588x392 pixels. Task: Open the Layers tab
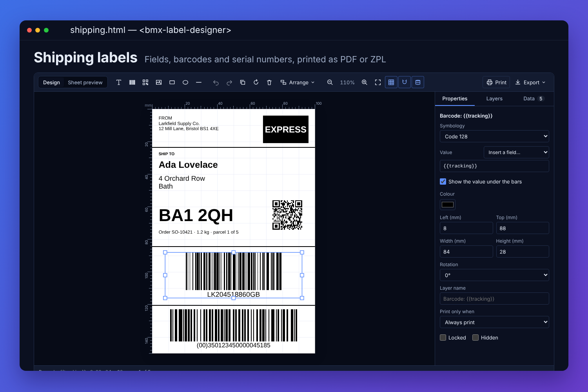pos(494,99)
